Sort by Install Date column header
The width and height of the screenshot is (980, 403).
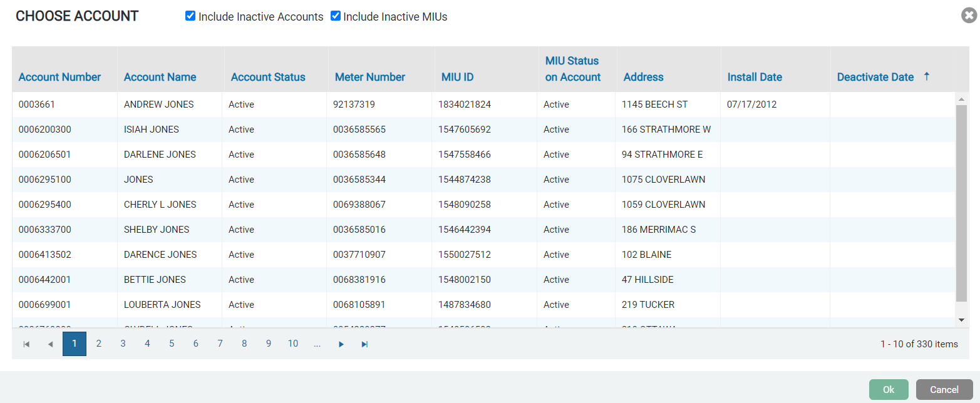tap(755, 77)
